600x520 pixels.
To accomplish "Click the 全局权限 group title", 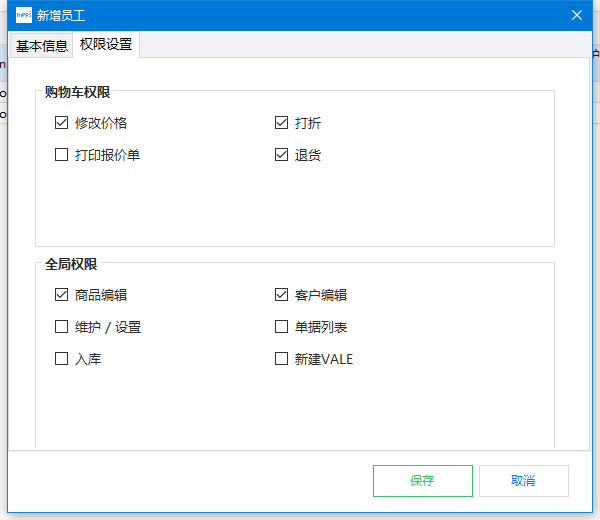I will pos(71,264).
